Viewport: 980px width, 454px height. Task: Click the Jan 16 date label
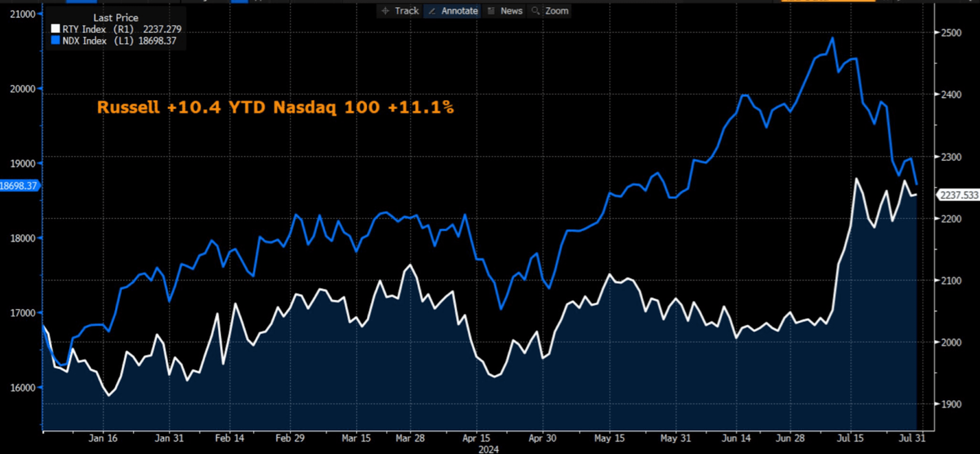(x=103, y=438)
